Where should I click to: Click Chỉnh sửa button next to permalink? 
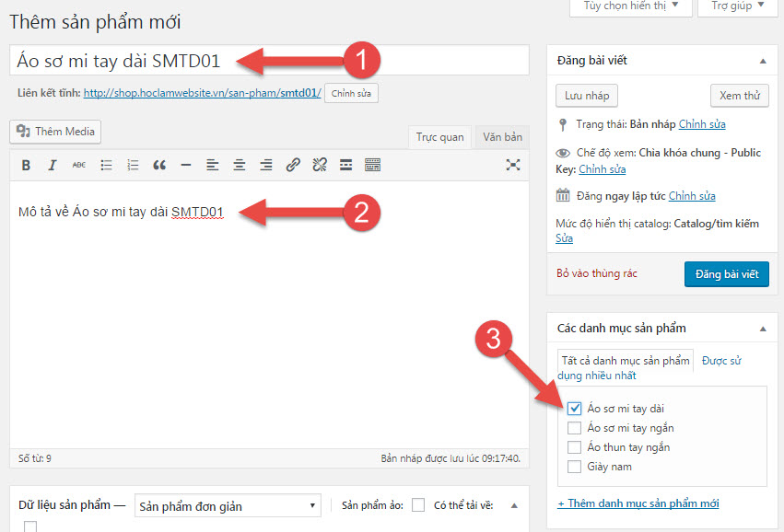click(351, 93)
